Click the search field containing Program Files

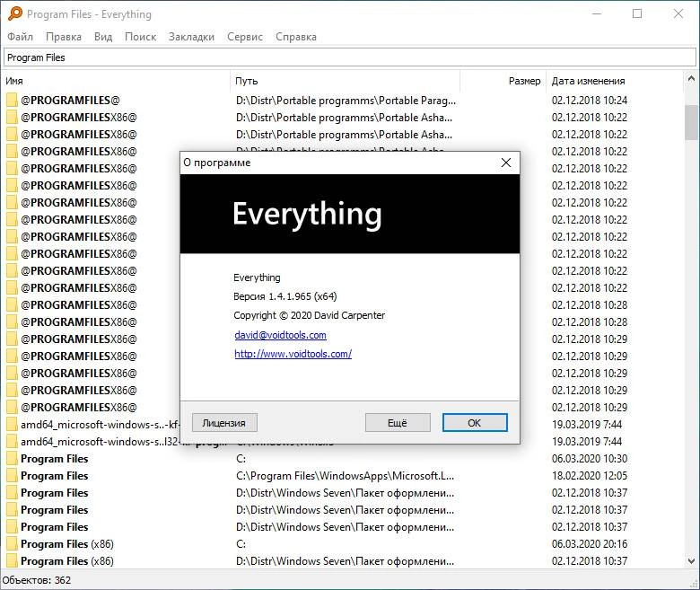click(x=350, y=57)
